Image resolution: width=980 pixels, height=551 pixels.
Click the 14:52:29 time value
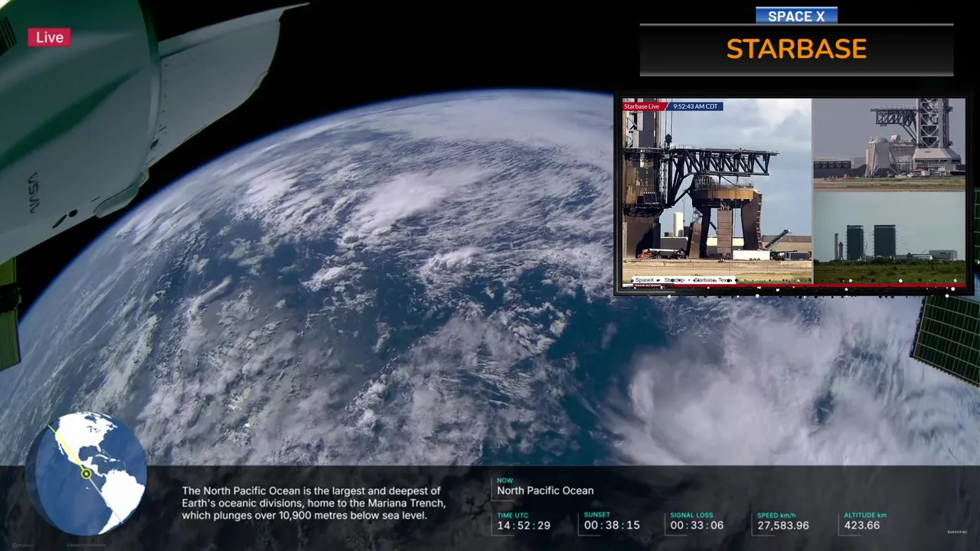click(x=524, y=526)
